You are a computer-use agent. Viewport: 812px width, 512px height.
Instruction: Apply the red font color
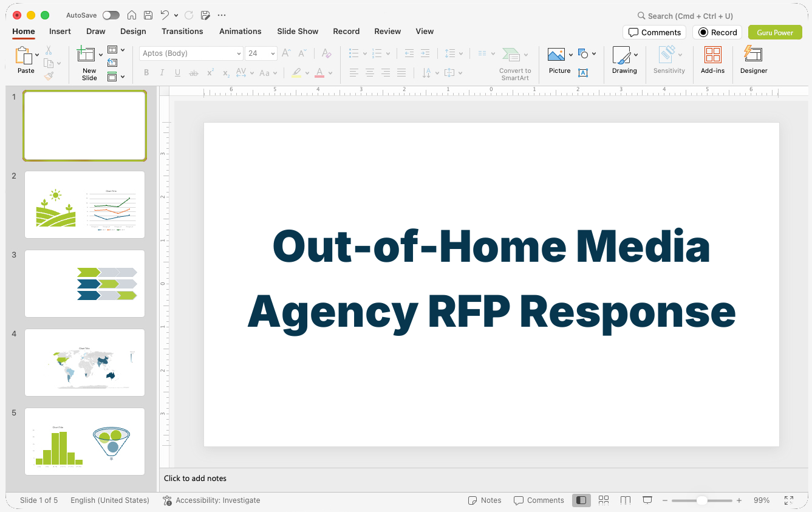coord(319,73)
